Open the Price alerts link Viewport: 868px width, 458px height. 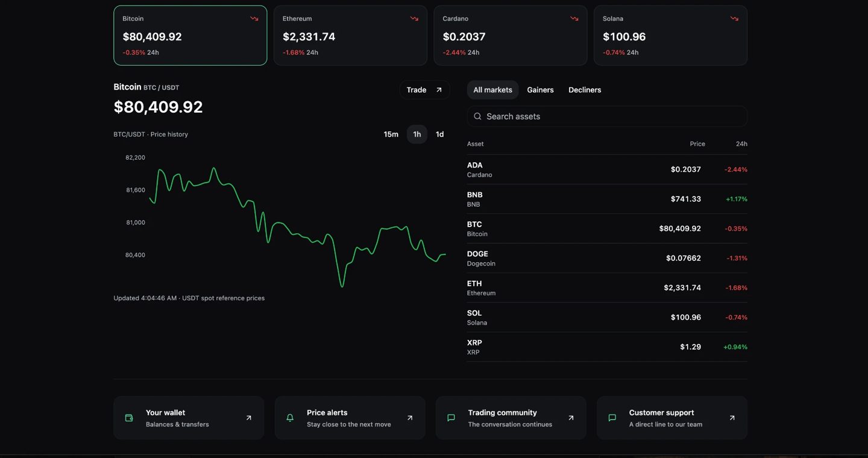(350, 418)
